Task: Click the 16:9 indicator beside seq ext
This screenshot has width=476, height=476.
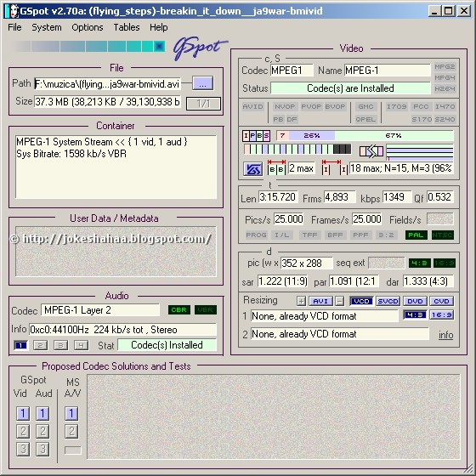Action: [x=444, y=263]
